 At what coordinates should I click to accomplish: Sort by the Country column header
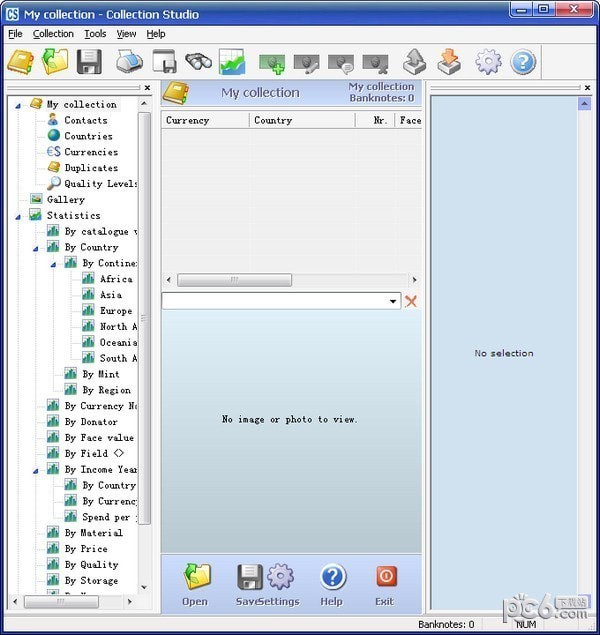tap(302, 120)
